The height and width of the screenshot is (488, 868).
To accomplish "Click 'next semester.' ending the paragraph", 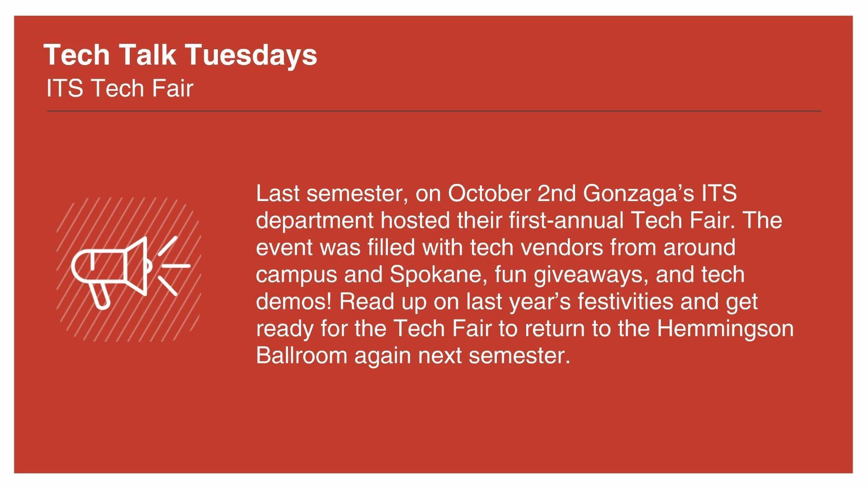I will (x=494, y=356).
